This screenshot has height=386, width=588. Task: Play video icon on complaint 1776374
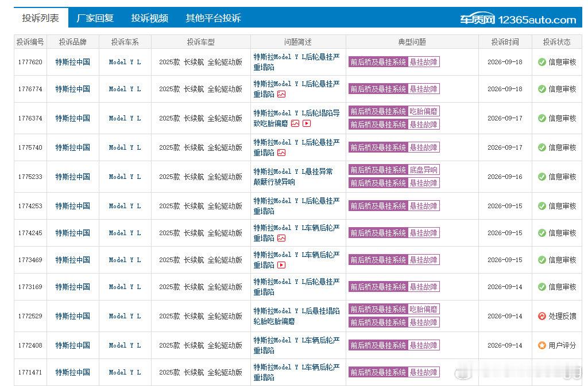(x=307, y=123)
